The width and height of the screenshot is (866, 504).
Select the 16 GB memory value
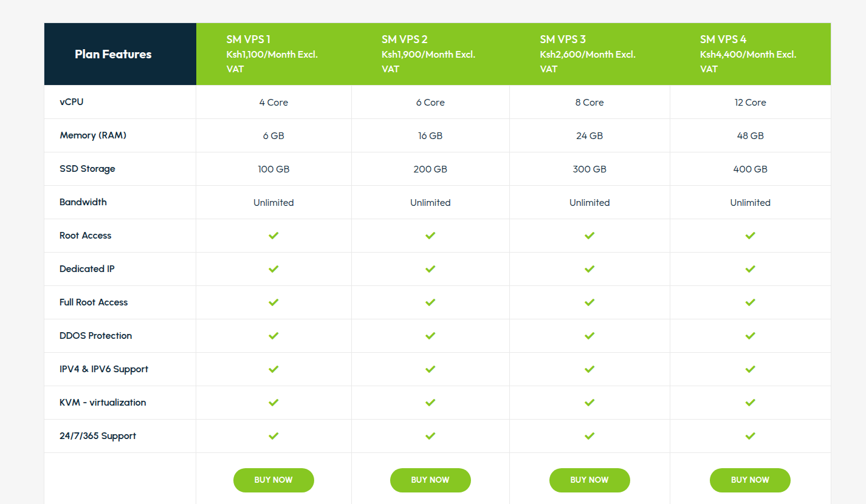click(x=430, y=136)
